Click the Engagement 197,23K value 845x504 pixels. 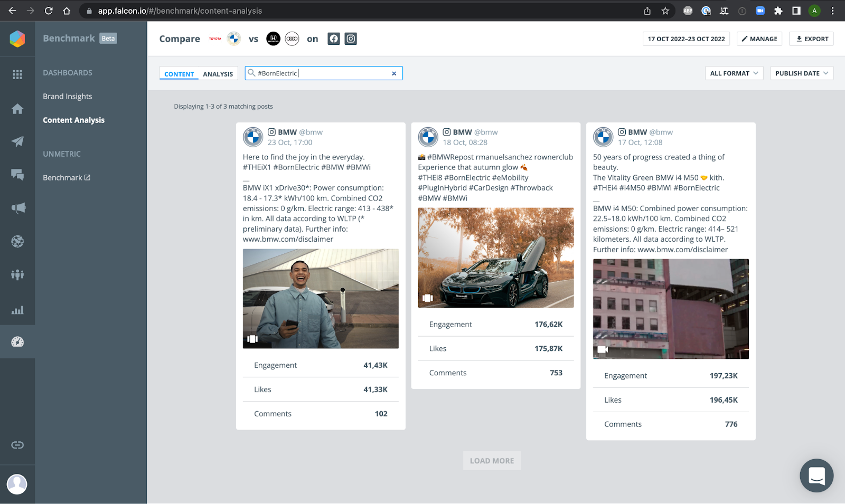click(x=724, y=376)
